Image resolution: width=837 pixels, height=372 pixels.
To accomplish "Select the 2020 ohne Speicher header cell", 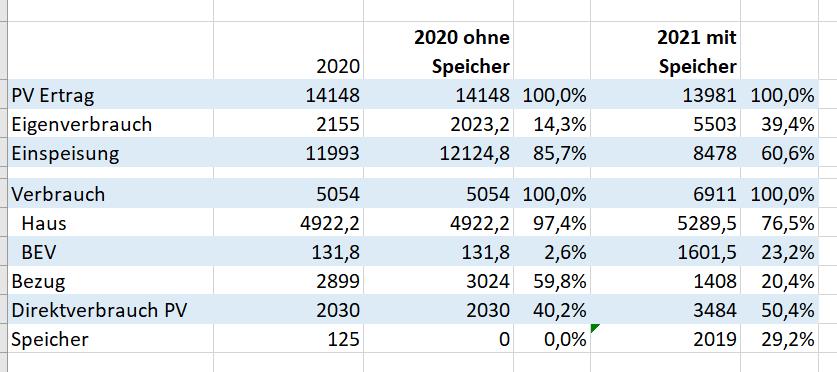I will pos(439,51).
